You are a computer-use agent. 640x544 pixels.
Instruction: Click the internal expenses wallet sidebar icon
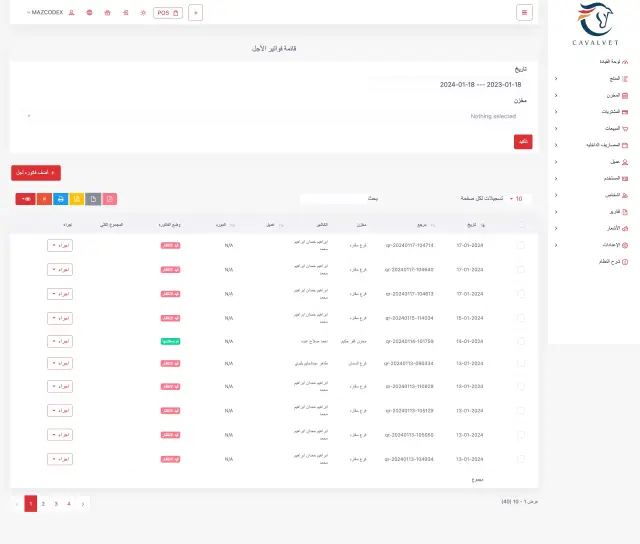[625, 145]
